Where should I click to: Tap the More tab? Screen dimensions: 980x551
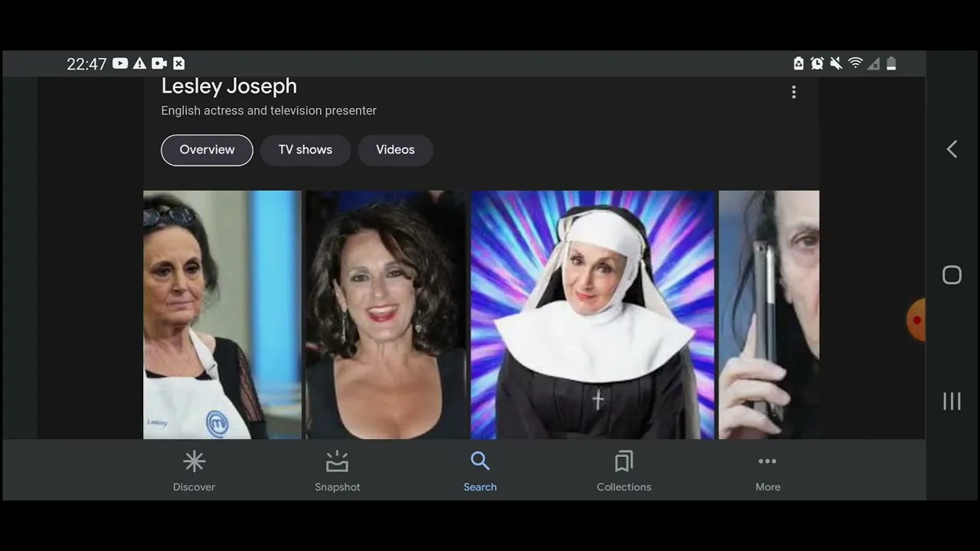coord(768,471)
